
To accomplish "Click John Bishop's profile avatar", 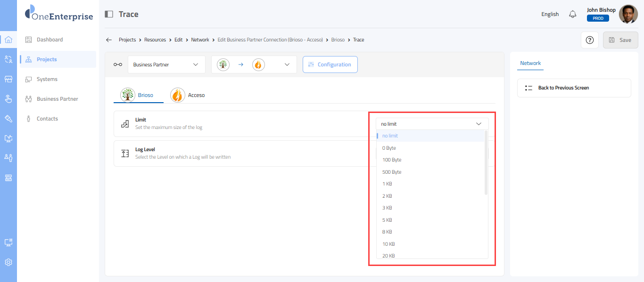I will pyautogui.click(x=628, y=14).
